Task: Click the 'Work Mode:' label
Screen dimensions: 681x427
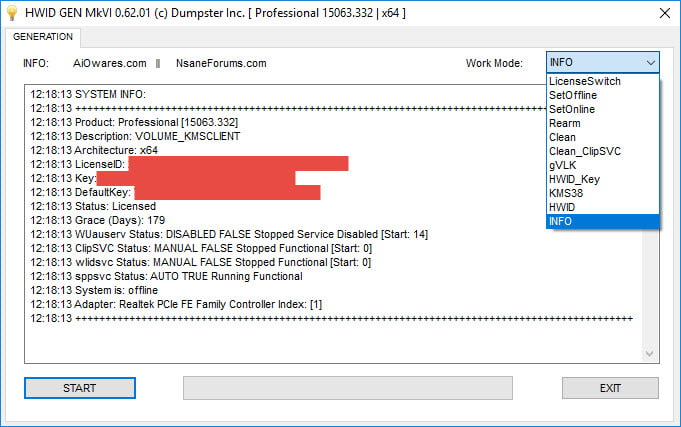Action: (x=494, y=63)
